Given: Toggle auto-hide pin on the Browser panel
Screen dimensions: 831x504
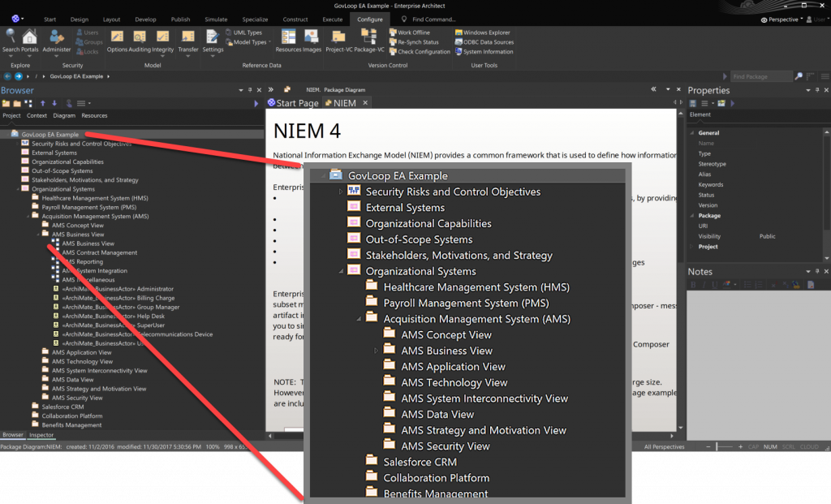Looking at the screenshot, I should tap(250, 90).
